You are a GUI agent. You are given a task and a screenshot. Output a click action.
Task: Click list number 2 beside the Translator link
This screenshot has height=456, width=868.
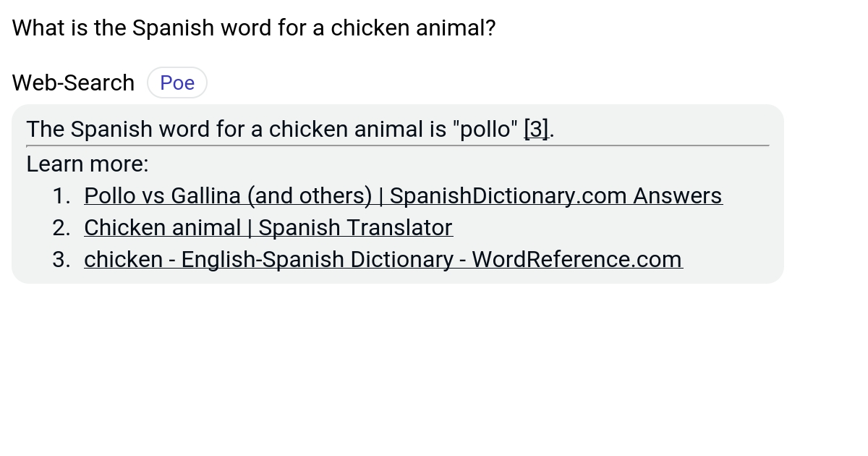(65, 227)
